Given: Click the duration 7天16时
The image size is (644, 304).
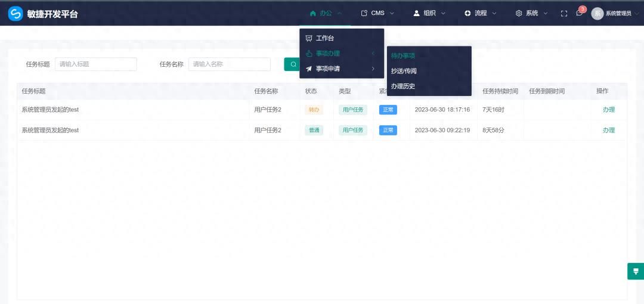Looking at the screenshot, I should click(x=493, y=110).
